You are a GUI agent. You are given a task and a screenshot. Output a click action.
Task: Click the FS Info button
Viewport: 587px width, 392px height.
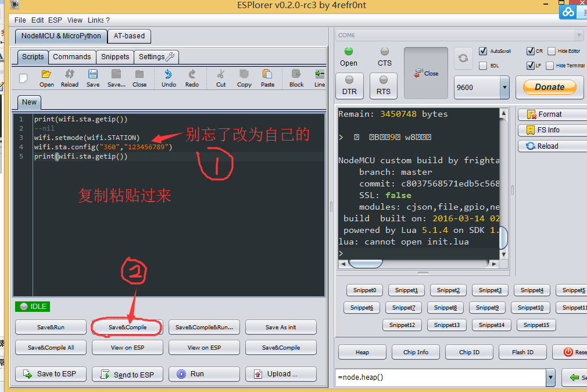pyautogui.click(x=552, y=130)
